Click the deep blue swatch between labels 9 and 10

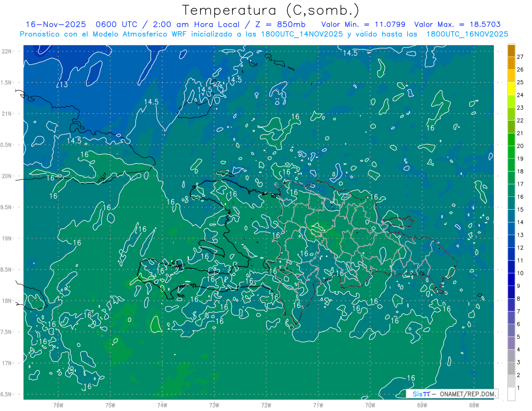point(511,279)
